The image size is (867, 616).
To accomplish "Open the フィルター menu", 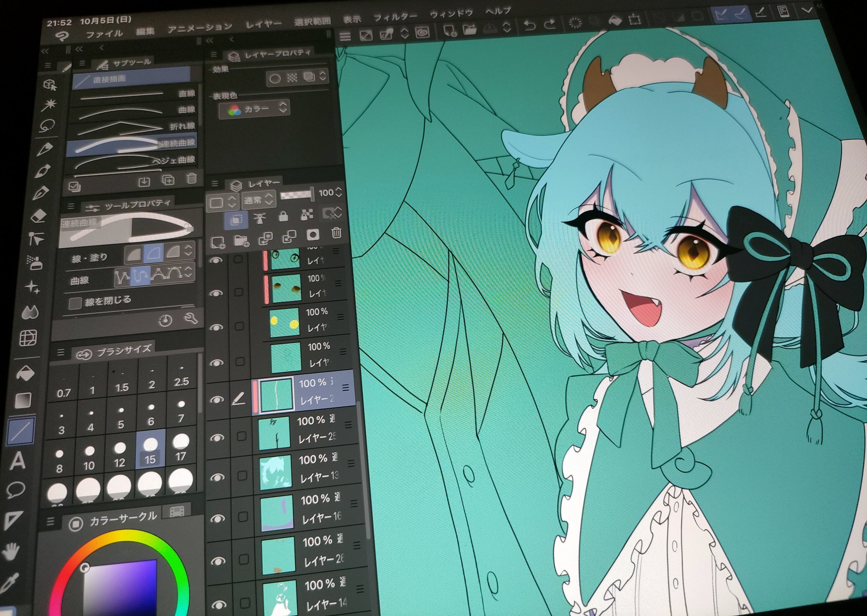I will (x=395, y=17).
